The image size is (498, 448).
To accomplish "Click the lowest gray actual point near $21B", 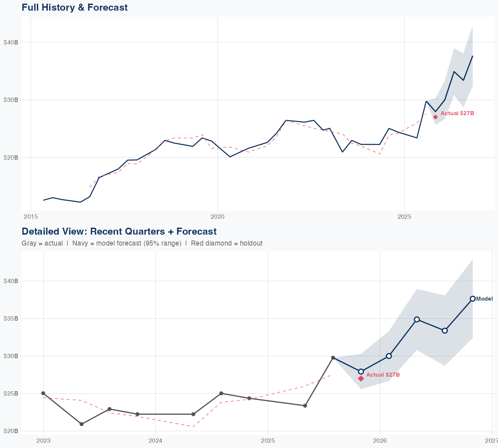I will point(81,424).
